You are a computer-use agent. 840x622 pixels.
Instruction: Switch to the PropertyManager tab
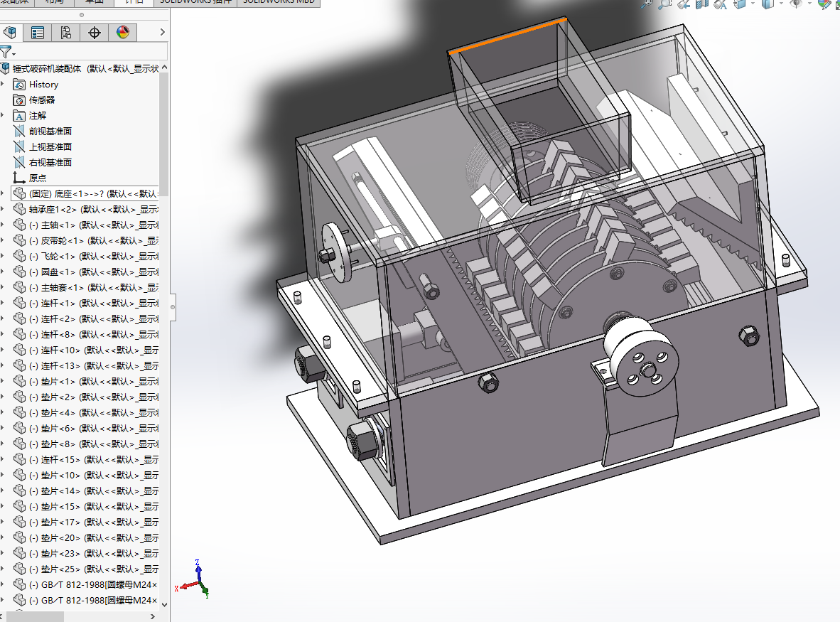tap(38, 33)
